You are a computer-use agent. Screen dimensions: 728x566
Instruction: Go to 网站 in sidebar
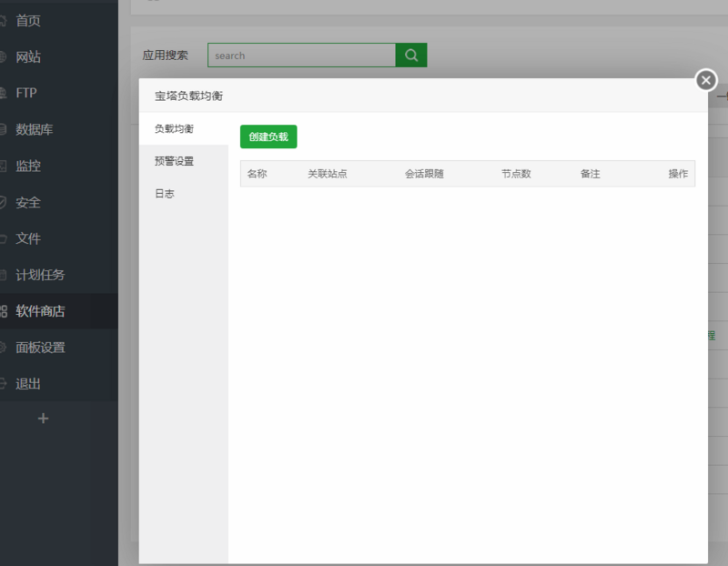(29, 56)
